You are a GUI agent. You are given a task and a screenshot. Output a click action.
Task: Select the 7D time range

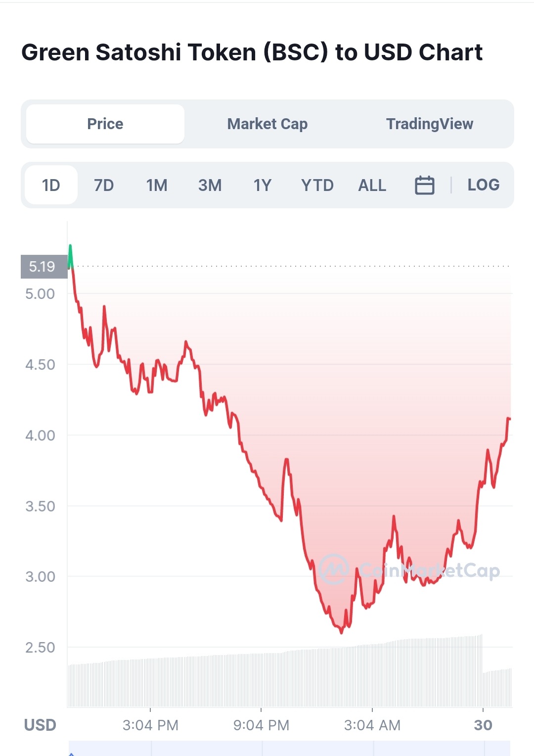coord(104,185)
